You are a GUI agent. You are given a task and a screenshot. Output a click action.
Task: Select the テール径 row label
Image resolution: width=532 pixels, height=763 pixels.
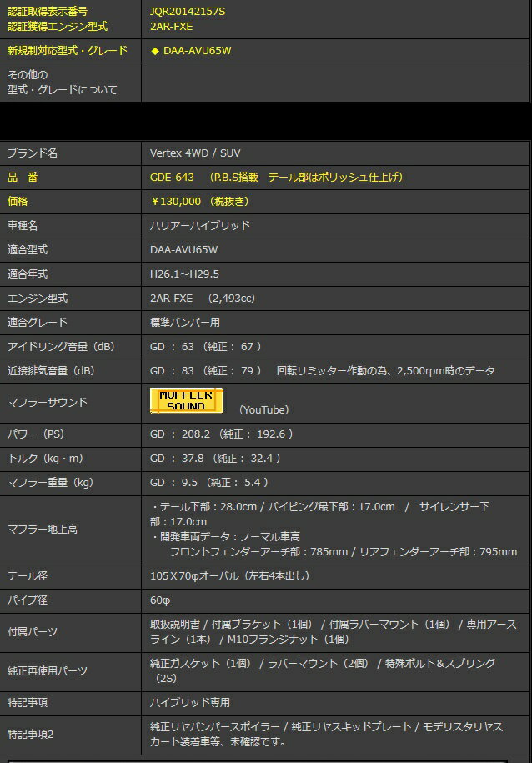(28, 575)
